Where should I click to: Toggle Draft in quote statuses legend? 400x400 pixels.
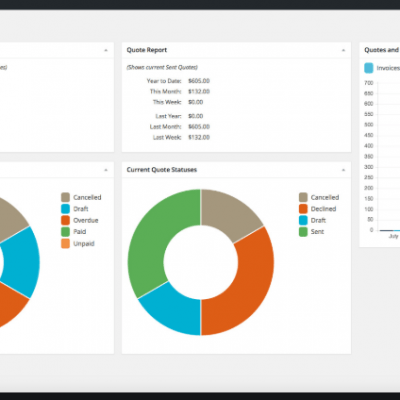(x=312, y=220)
